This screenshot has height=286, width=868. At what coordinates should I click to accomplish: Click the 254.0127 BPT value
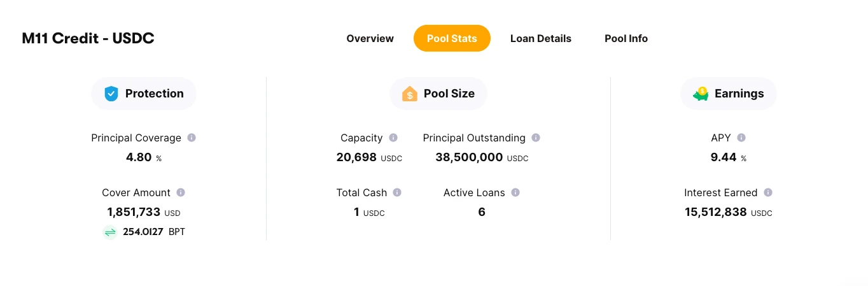(154, 232)
